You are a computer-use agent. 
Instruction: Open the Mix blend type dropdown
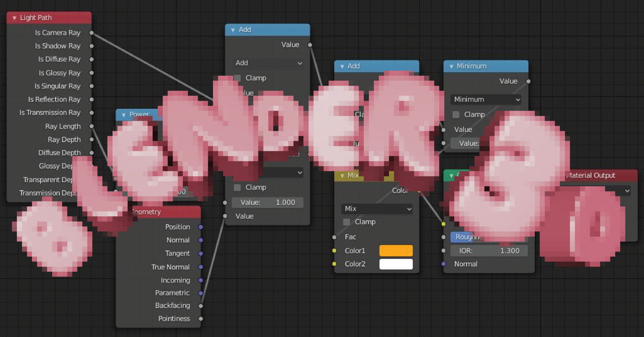point(377,208)
